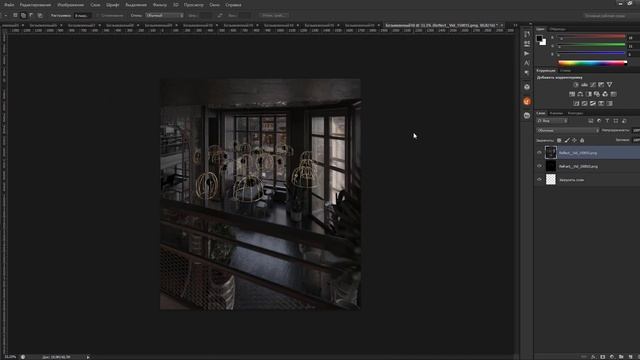The height and width of the screenshot is (360, 640).
Task: Add a Posterize adjustment
Action: [x=584, y=103]
